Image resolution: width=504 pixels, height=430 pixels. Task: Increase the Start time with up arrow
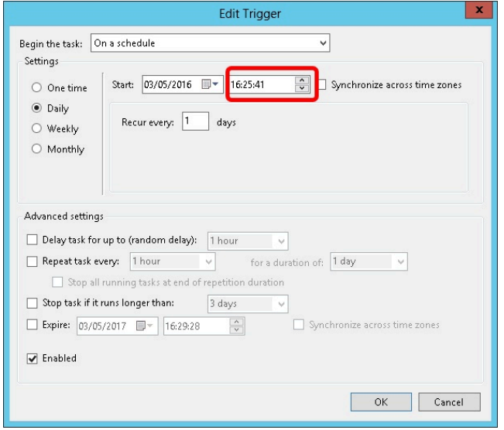pyautogui.click(x=301, y=81)
